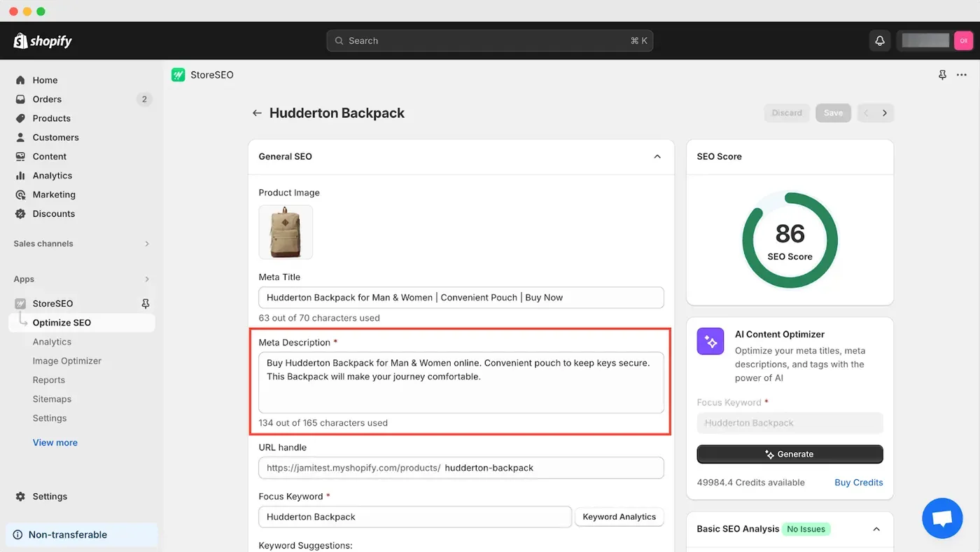Open the Reports page
980x552 pixels.
tap(49, 380)
